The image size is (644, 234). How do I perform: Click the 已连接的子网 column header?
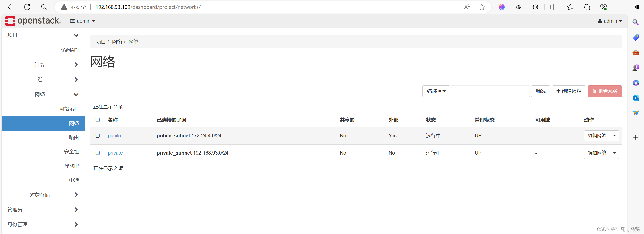point(172,120)
